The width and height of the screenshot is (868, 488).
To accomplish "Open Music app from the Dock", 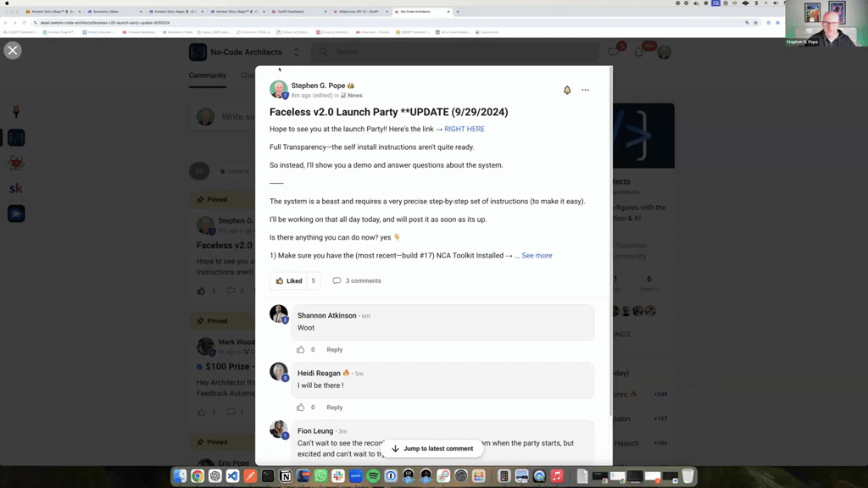I will pos(557,476).
